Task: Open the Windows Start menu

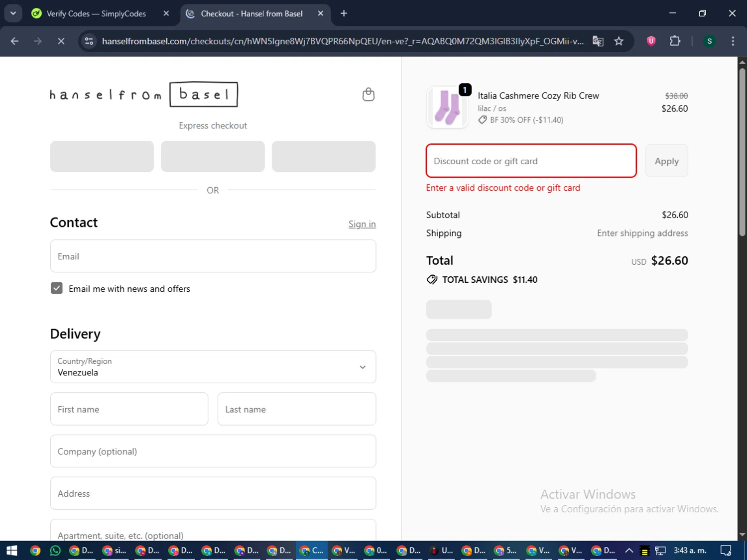Action: (12, 551)
